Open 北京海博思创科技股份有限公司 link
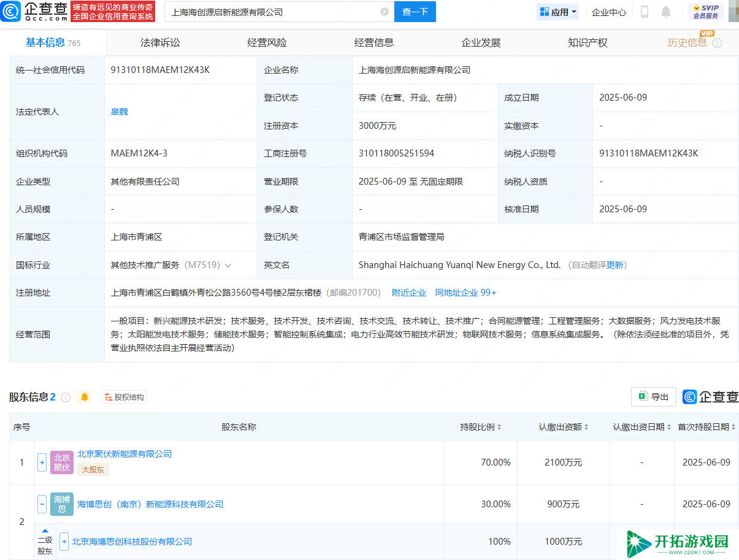This screenshot has width=739, height=560. (132, 542)
